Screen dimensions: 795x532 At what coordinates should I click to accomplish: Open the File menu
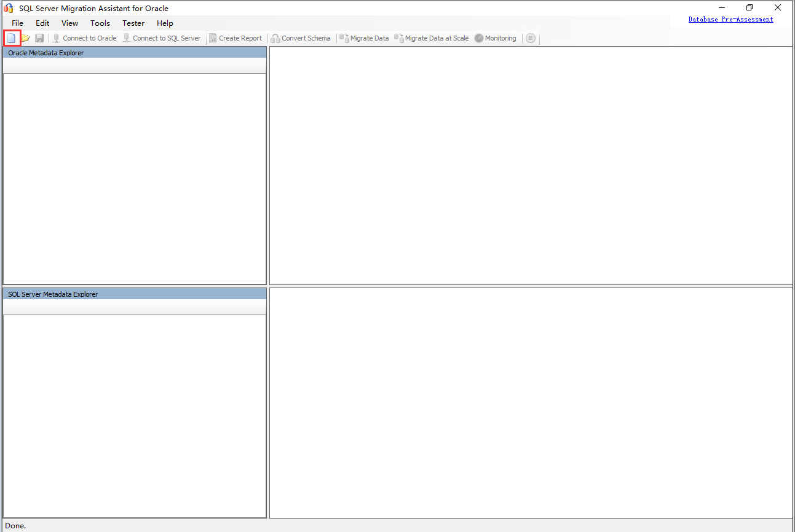pyautogui.click(x=17, y=23)
